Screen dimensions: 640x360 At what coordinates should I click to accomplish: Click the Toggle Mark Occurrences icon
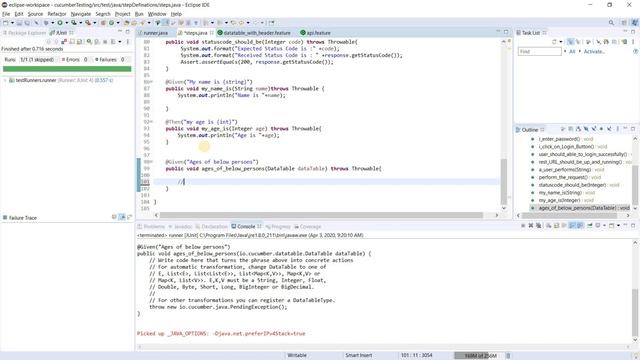pos(165,23)
